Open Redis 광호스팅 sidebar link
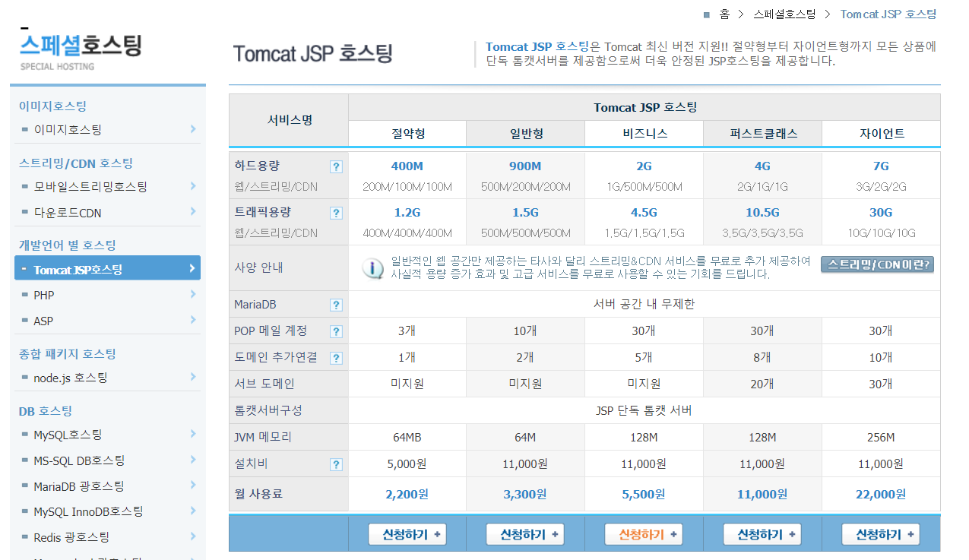 [x=71, y=537]
